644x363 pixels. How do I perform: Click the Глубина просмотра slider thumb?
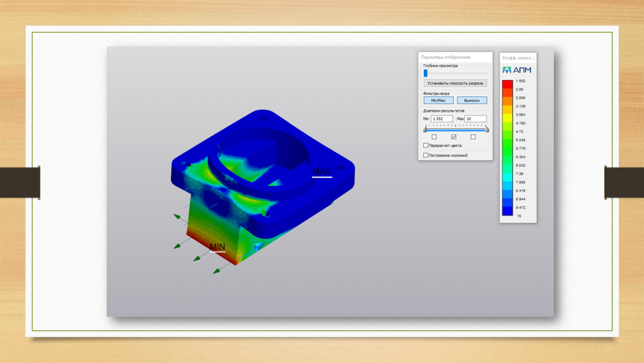point(426,73)
